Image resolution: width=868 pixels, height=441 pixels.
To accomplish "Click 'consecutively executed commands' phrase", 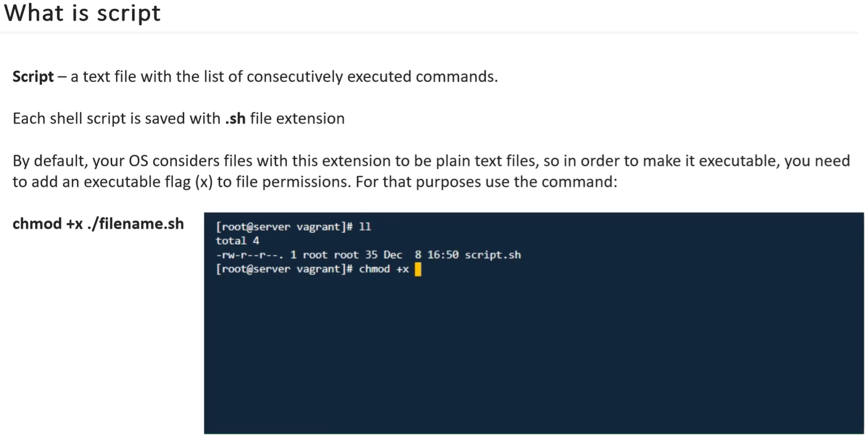I will [x=372, y=76].
